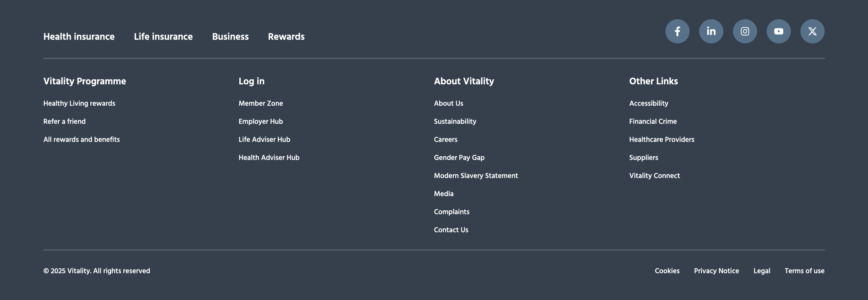Visit the Member Zone login link
Viewport: 868px width, 300px height.
[261, 103]
